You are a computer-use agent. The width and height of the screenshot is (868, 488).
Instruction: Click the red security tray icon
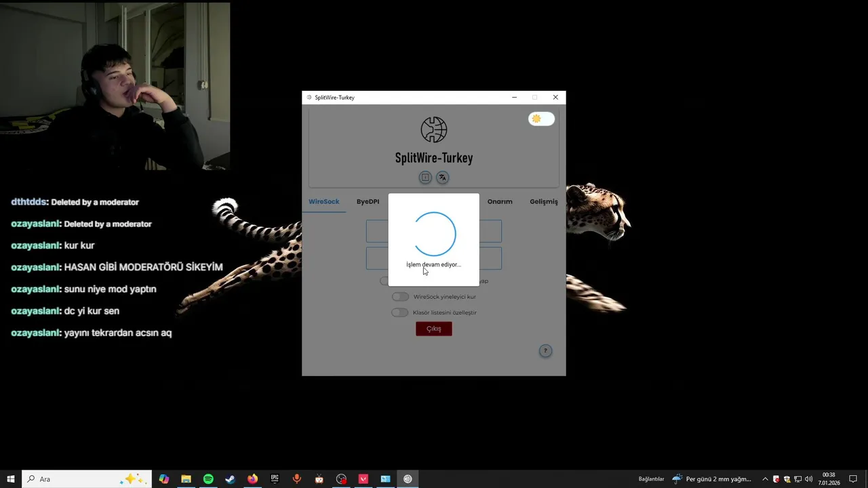pyautogui.click(x=776, y=479)
